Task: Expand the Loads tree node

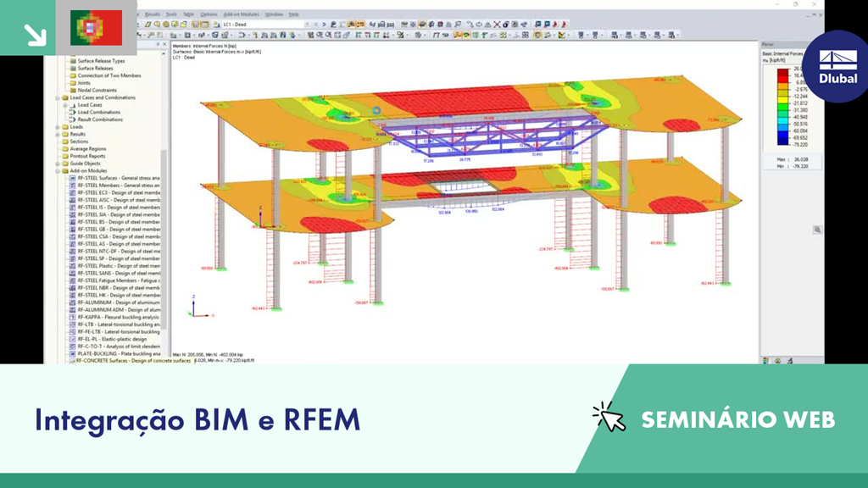Action: pos(58,127)
